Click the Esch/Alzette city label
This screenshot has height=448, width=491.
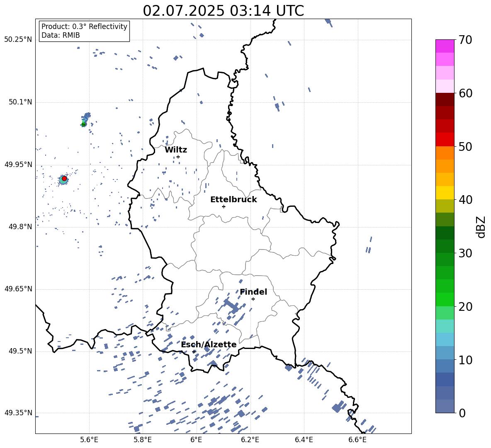(x=209, y=345)
